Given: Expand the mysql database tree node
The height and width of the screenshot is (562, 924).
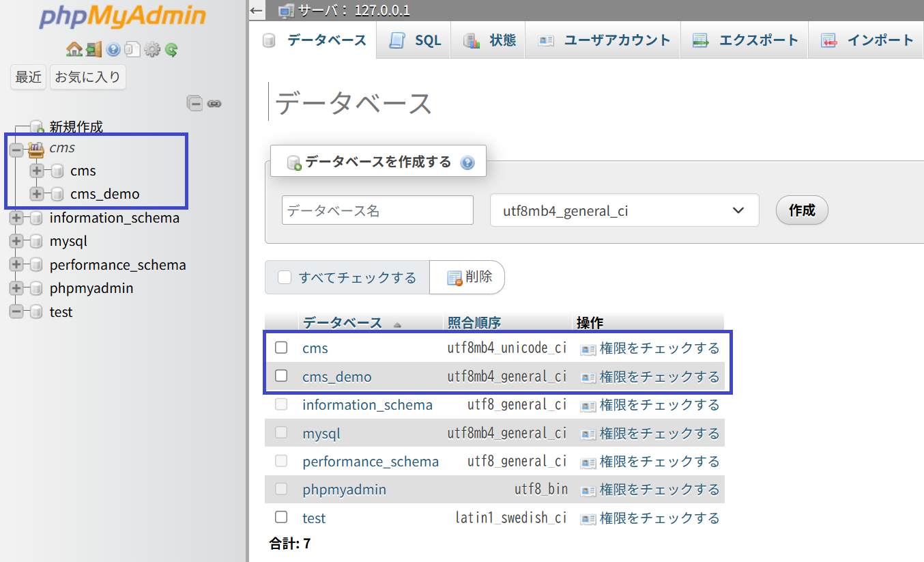Looking at the screenshot, I should click(16, 241).
